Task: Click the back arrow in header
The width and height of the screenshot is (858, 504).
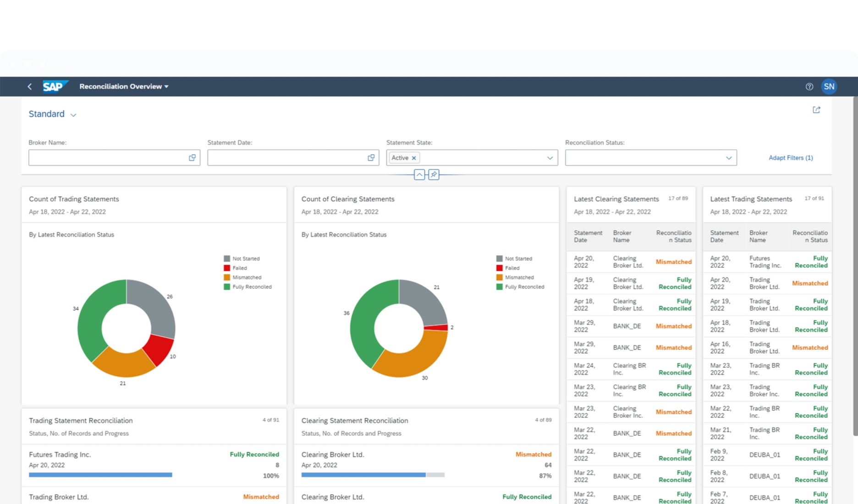Action: tap(30, 87)
